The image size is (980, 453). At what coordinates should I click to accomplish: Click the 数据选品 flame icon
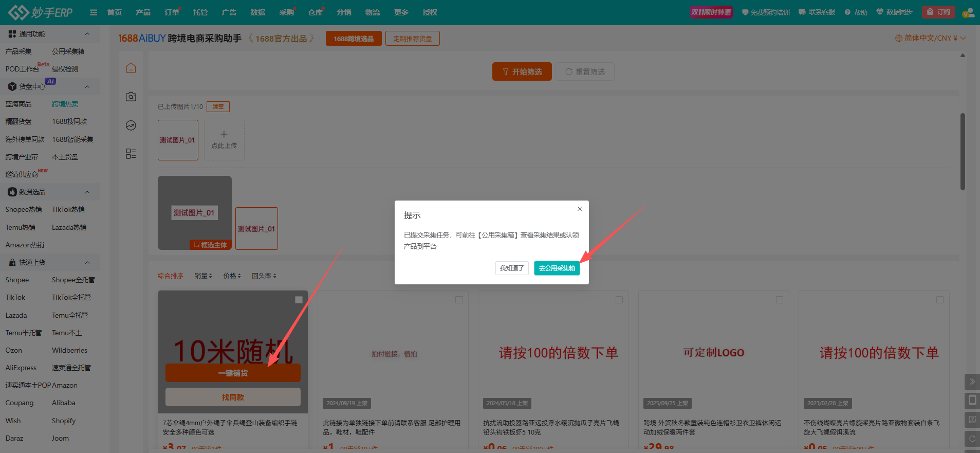(x=12, y=192)
